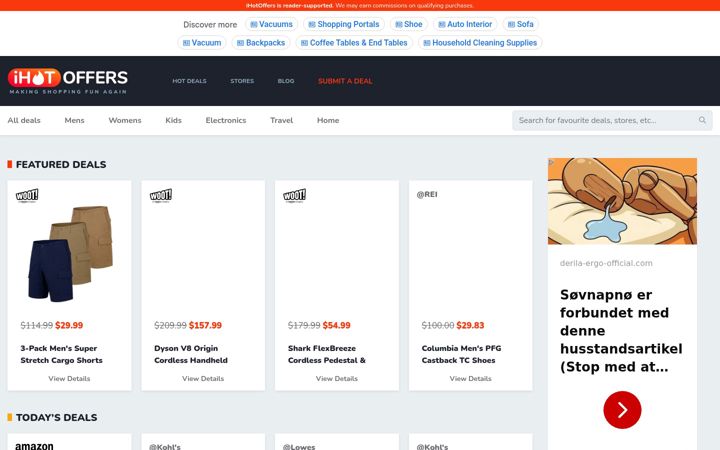Open the Vacuums suggestion chip
Viewport: 720px width, 450px height.
pos(271,24)
